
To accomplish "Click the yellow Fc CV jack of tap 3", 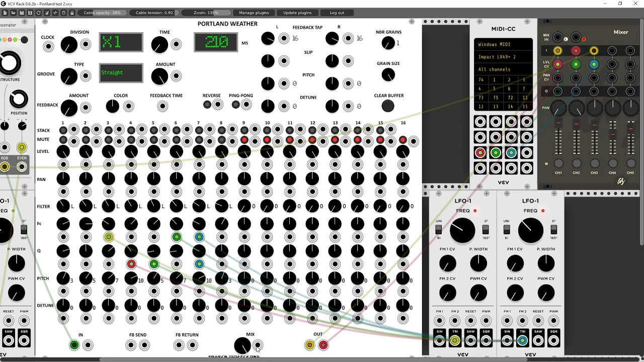I will pyautogui.click(x=109, y=237).
